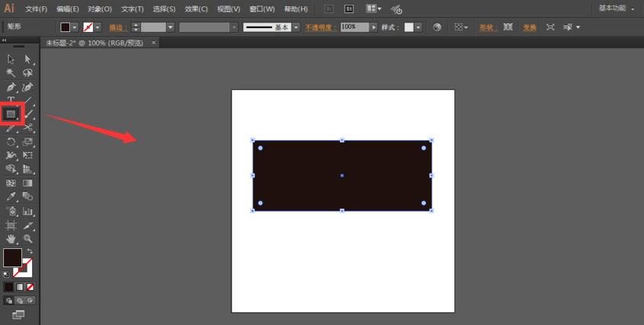The width and height of the screenshot is (644, 325).
Task: Select the Eyedropper tool
Action: click(11, 197)
